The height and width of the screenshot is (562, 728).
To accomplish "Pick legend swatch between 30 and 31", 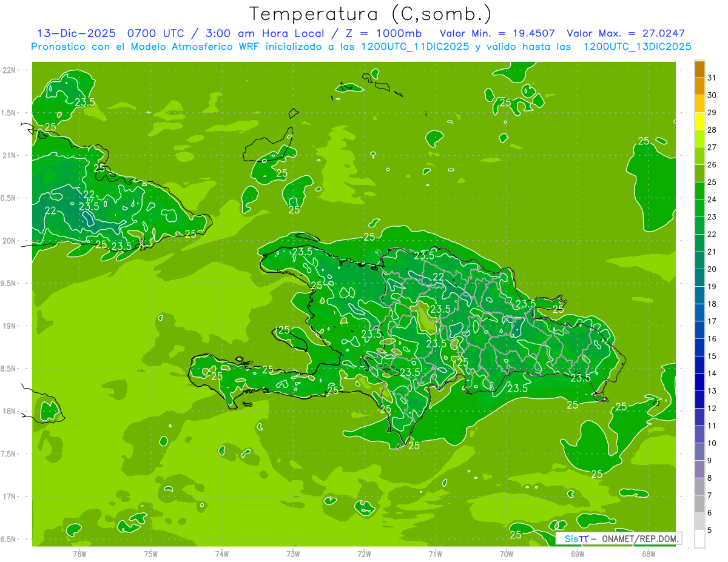I will (699, 86).
